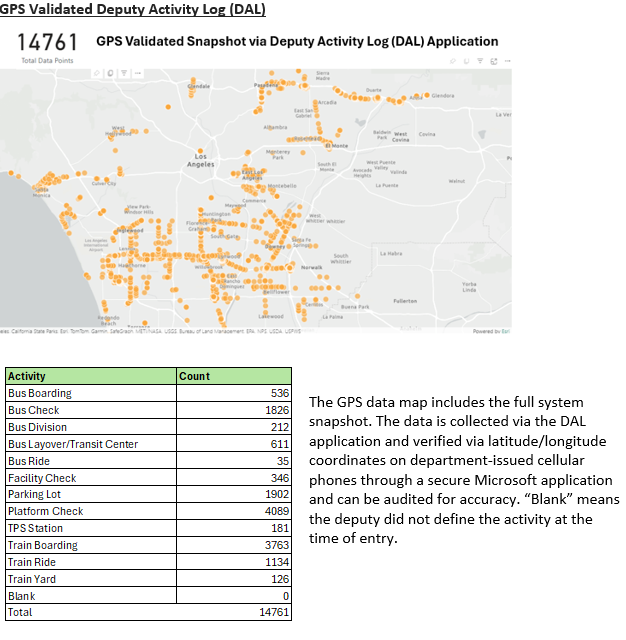
Task: Copy the Total Data Points card visual
Action: [110, 73]
